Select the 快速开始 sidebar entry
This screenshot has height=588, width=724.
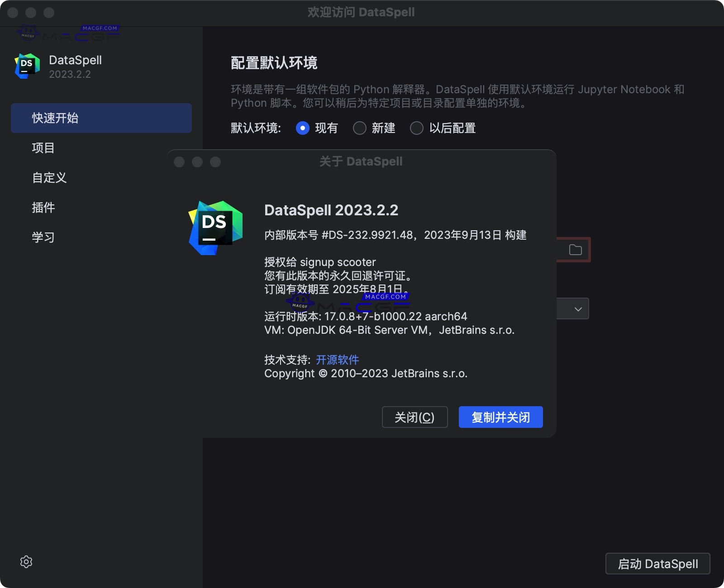click(55, 118)
